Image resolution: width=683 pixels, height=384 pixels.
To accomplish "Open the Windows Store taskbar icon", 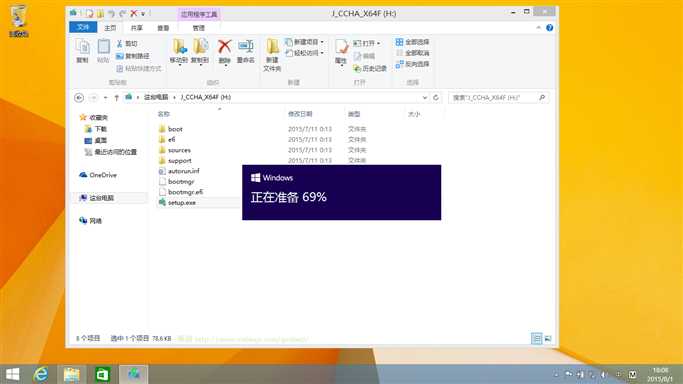I will click(102, 374).
